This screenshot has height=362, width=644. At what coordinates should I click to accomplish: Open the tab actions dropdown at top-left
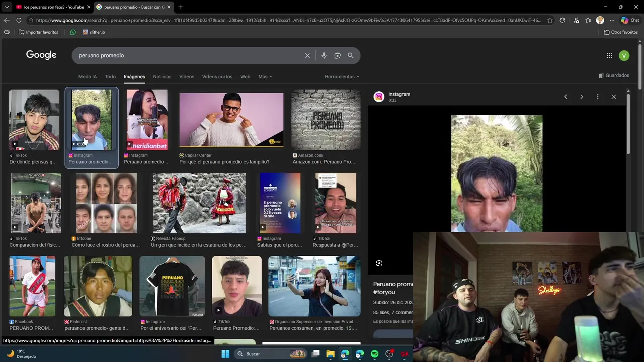pyautogui.click(x=7, y=7)
